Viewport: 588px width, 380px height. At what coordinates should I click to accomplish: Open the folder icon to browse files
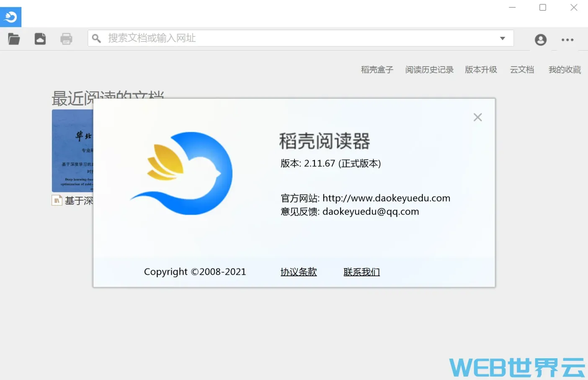point(14,39)
